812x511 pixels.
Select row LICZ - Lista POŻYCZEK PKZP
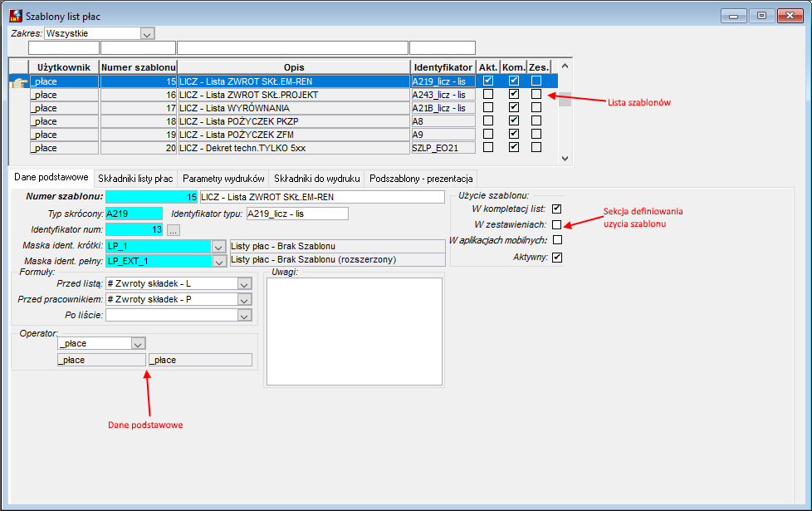tap(294, 121)
